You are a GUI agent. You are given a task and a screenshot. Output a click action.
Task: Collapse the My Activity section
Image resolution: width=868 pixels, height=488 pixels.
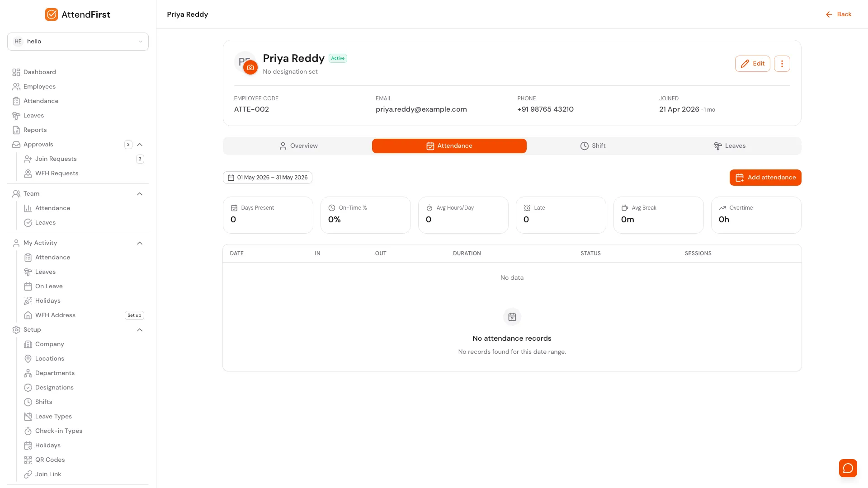click(140, 243)
